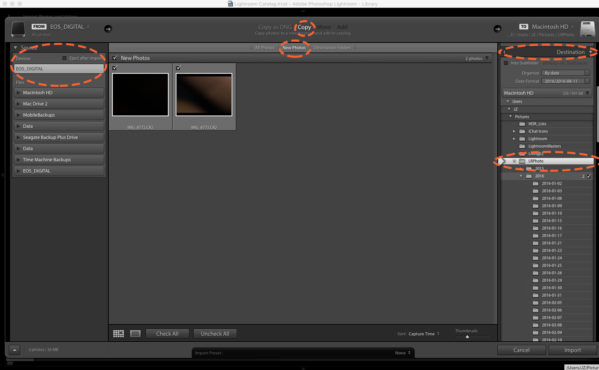
Task: Select EOS_DIGITAL device in Source
Action: point(59,69)
